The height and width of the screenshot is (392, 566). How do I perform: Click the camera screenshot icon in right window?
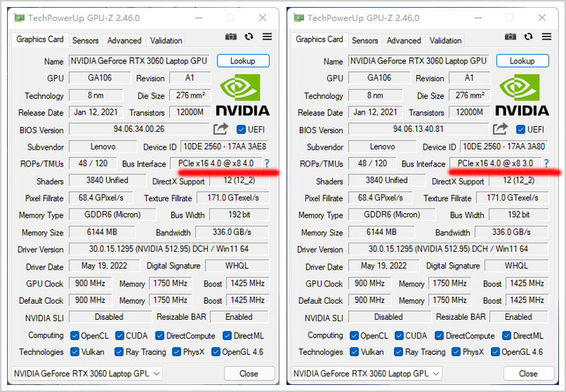pos(510,36)
